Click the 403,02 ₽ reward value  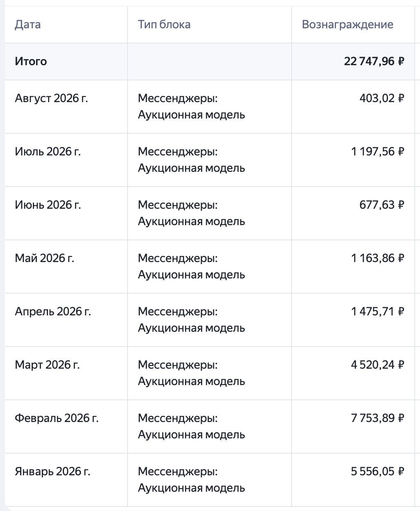[382, 98]
